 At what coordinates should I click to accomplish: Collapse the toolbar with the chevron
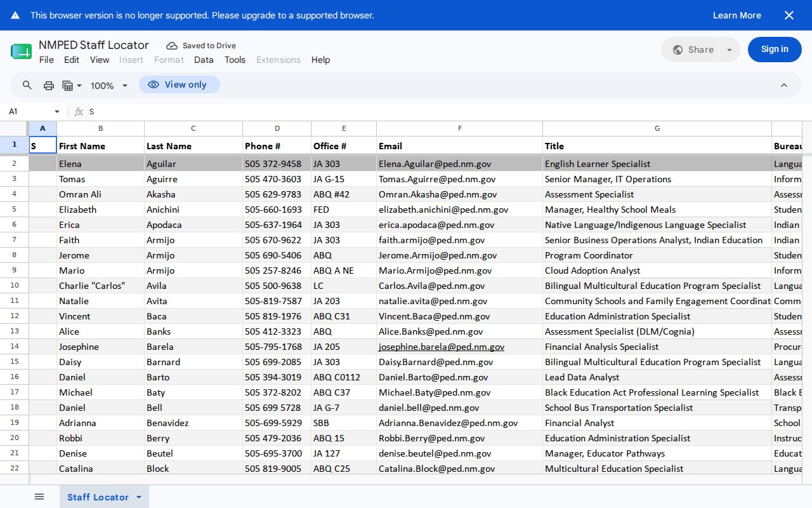tap(784, 85)
